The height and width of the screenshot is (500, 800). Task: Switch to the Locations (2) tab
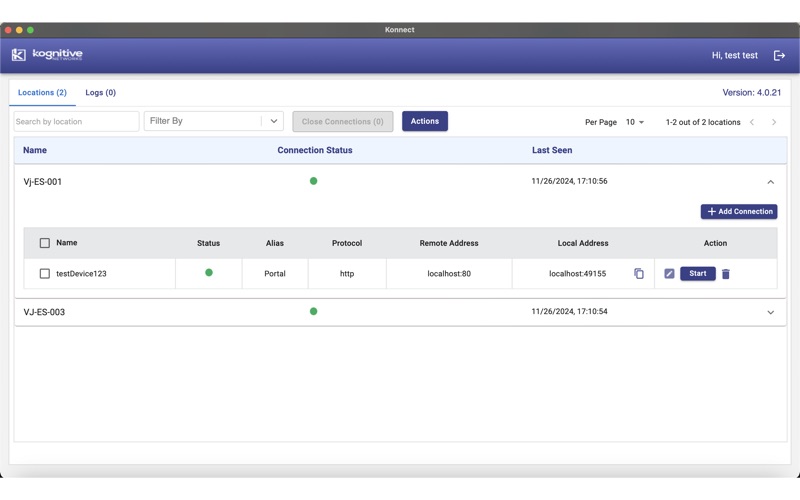pos(42,92)
